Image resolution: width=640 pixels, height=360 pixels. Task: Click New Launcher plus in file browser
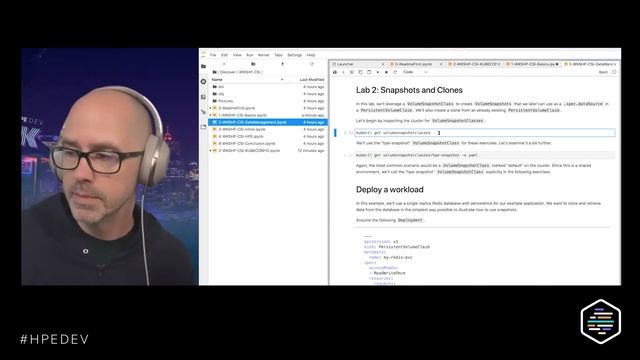click(x=224, y=64)
